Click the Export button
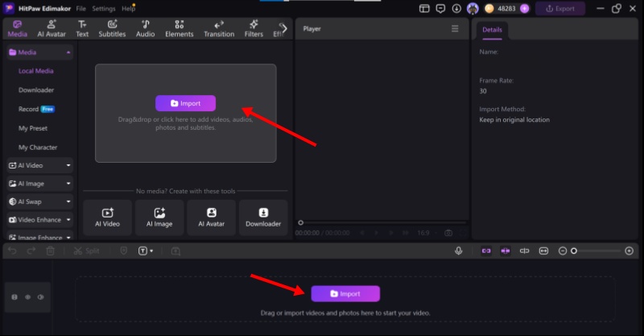This screenshot has width=644, height=336. tap(560, 9)
